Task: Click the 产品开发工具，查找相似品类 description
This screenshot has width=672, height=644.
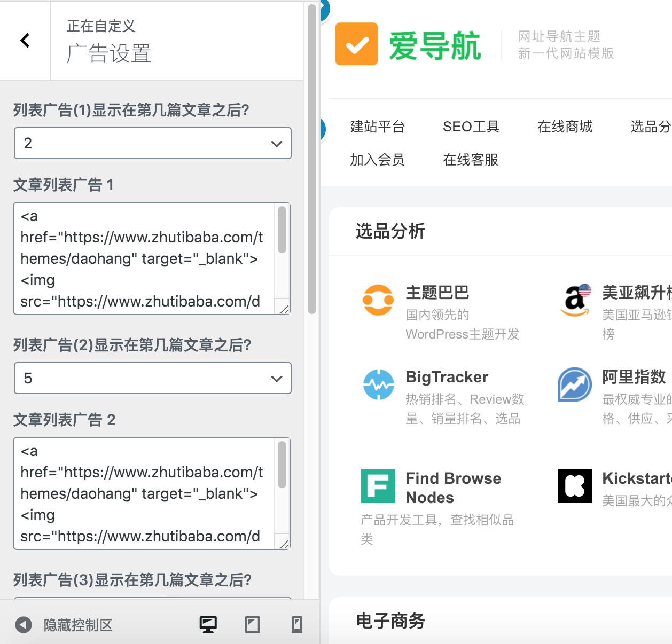Action: pos(437,529)
